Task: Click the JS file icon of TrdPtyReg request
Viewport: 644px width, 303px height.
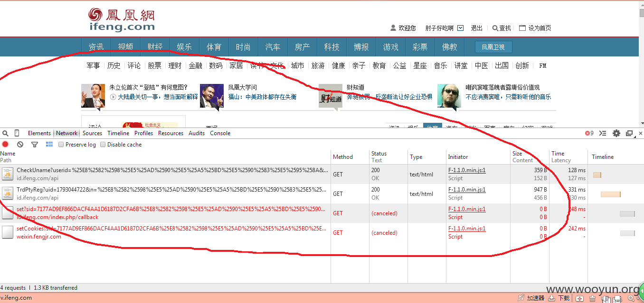Action: pyautogui.click(x=7, y=193)
